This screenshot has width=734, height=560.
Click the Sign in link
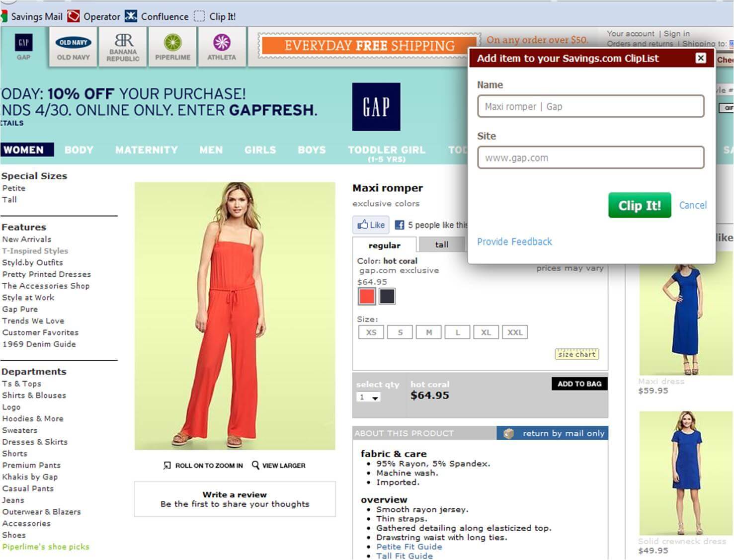click(x=677, y=33)
